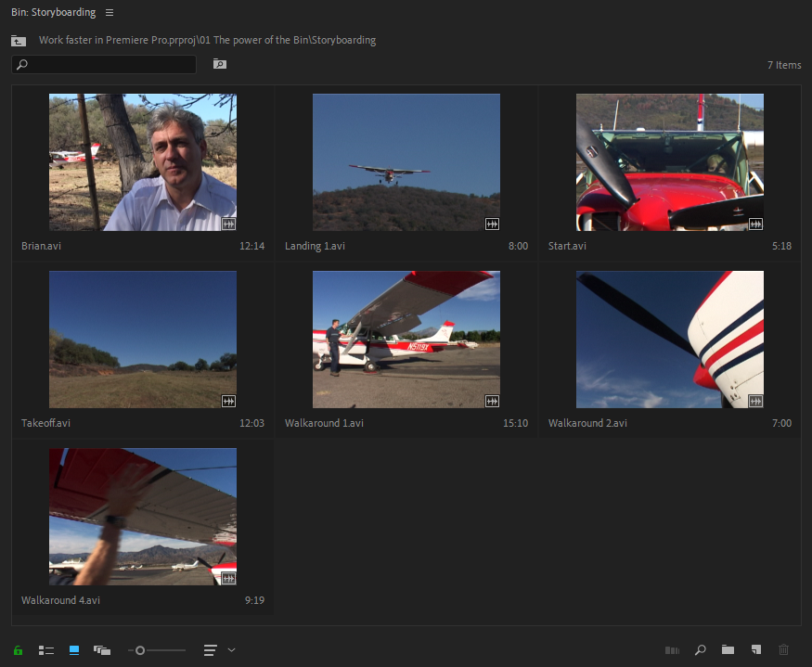Open the New Item icon

tap(755, 650)
